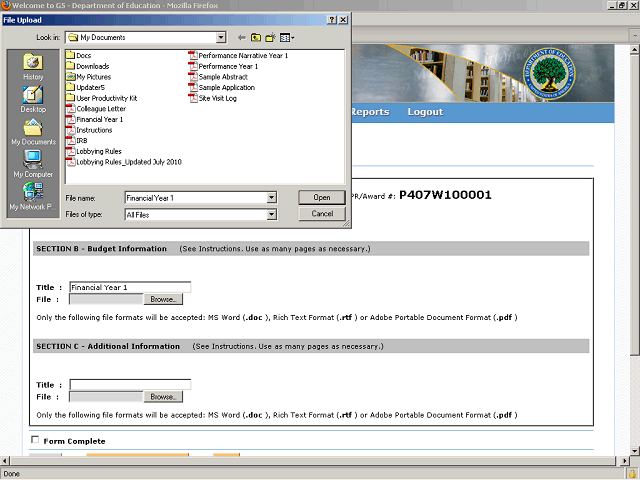Select the Colleague Letter PDF file

[96, 109]
